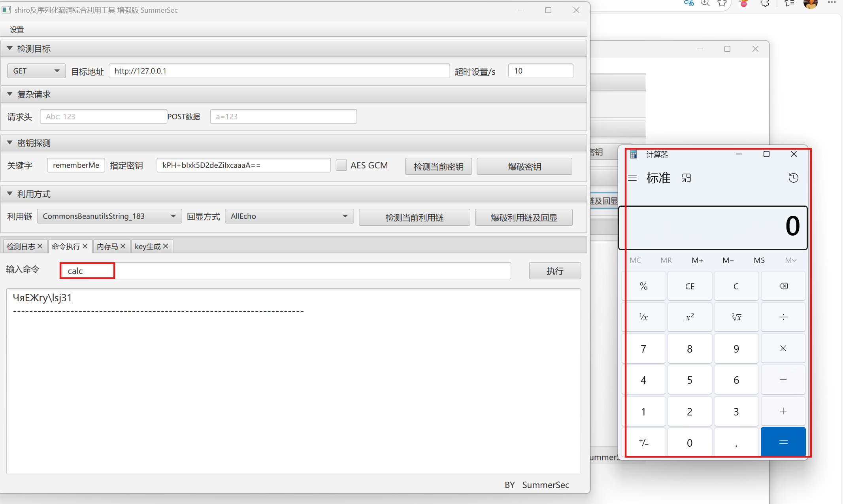Viewport: 843px width, 504px height.
Task: Toggle calculator keep-on-top mode icon
Action: coord(686,178)
